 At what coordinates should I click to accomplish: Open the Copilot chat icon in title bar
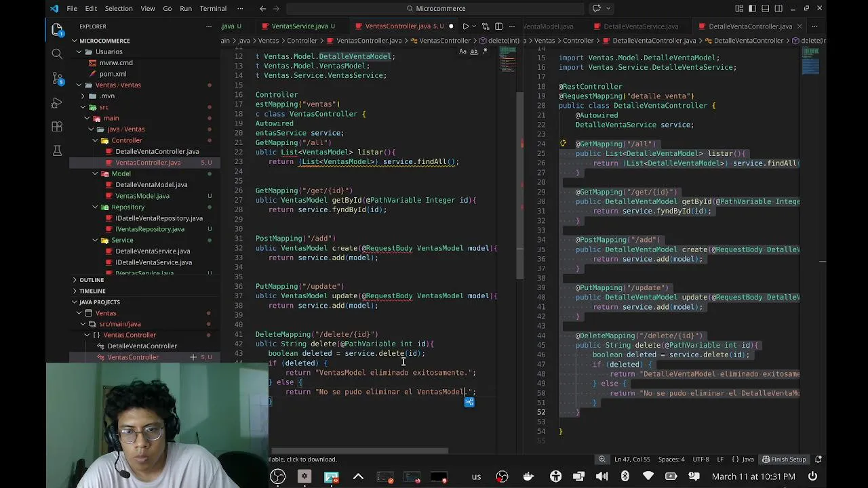coord(596,8)
